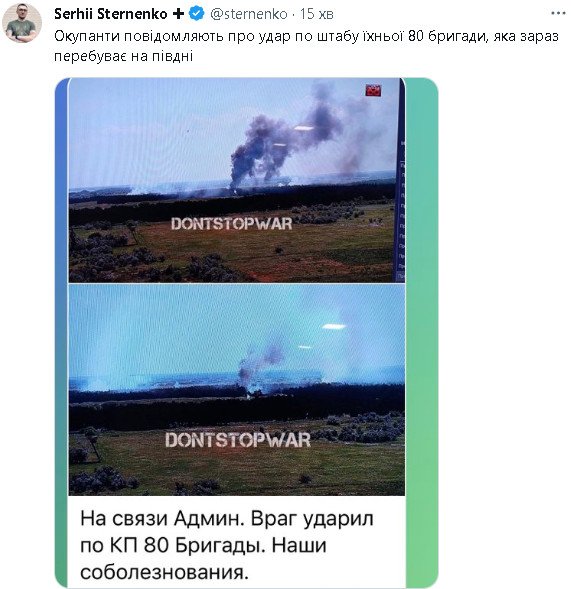The height and width of the screenshot is (589, 571).
Task: Click the blue gradient left edge of image
Action: [x=61, y=333]
